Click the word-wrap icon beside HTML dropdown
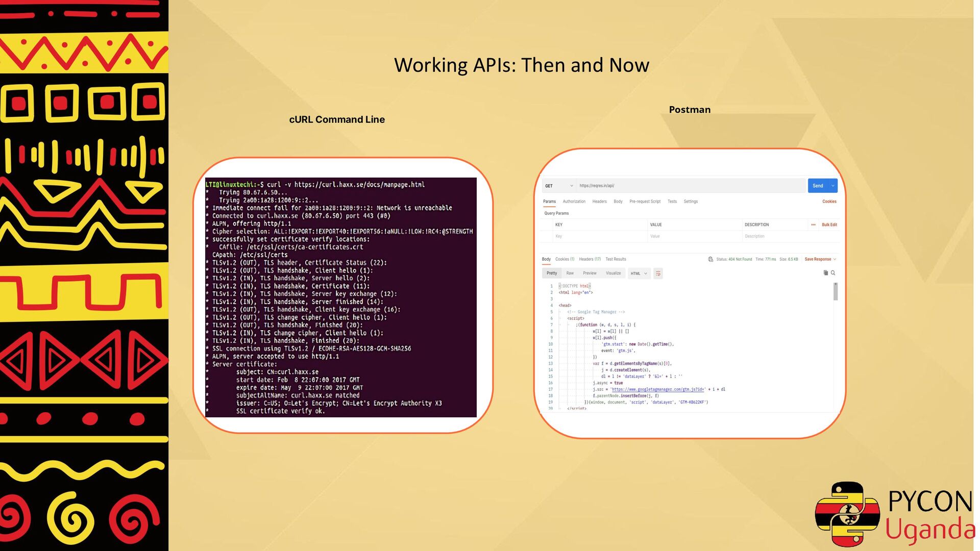The width and height of the screenshot is (980, 551). tap(658, 273)
